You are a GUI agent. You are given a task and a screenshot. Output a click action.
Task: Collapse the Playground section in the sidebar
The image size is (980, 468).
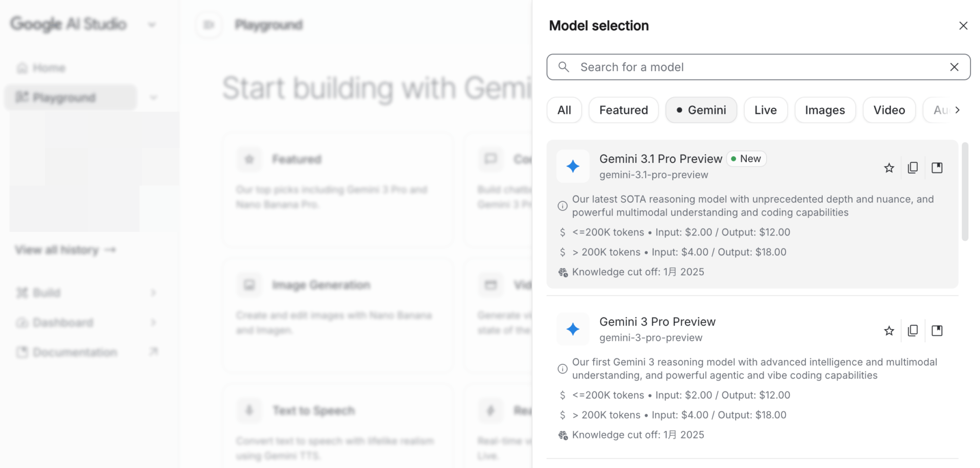tap(153, 97)
